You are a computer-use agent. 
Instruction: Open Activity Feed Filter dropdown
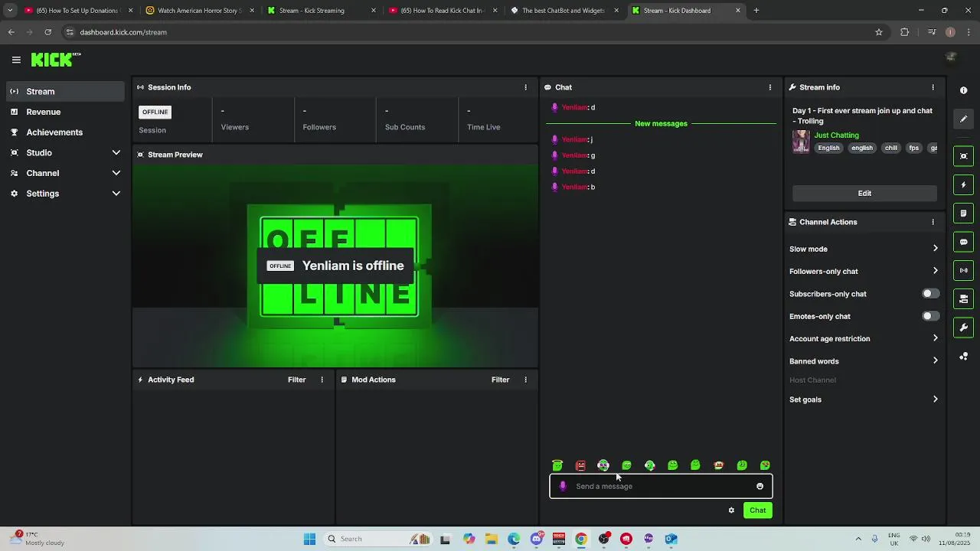(x=297, y=380)
